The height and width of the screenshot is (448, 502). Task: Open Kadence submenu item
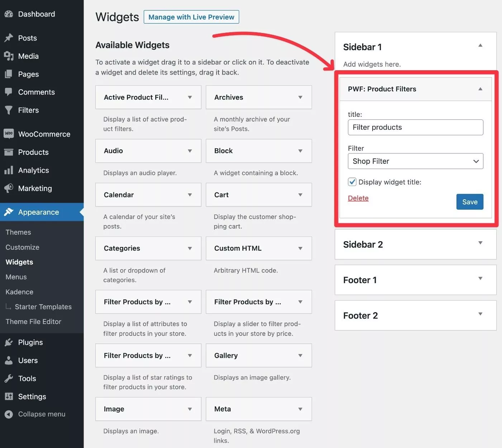pos(19,292)
